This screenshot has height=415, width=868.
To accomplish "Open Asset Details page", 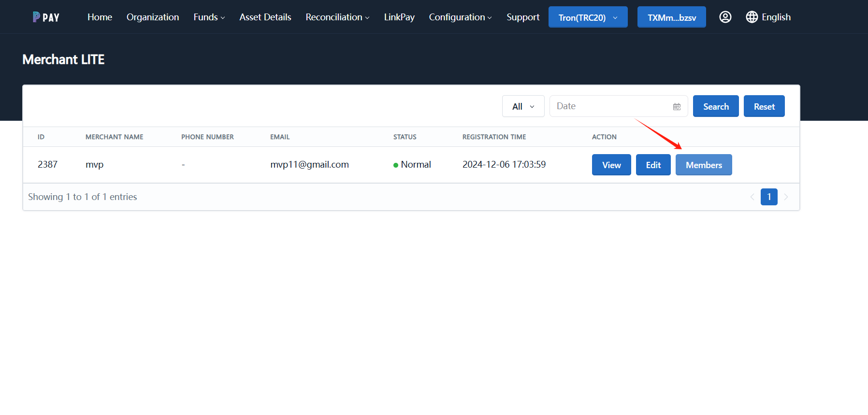I will (x=265, y=17).
